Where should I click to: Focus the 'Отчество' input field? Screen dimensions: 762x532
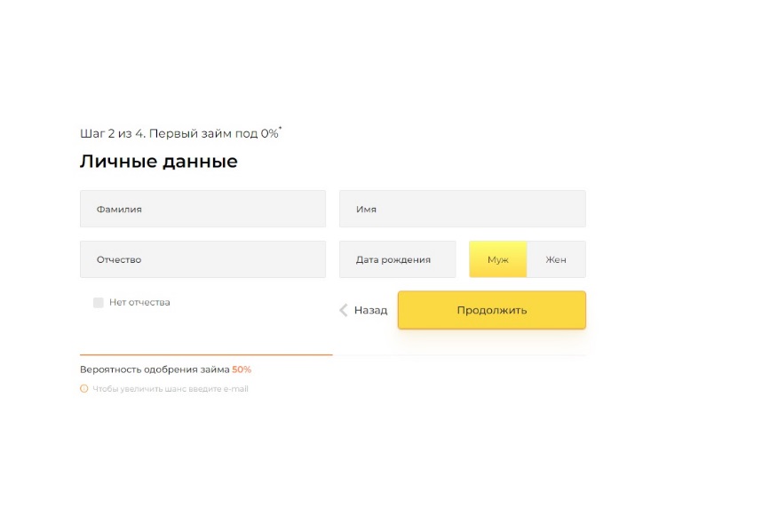[203, 259]
